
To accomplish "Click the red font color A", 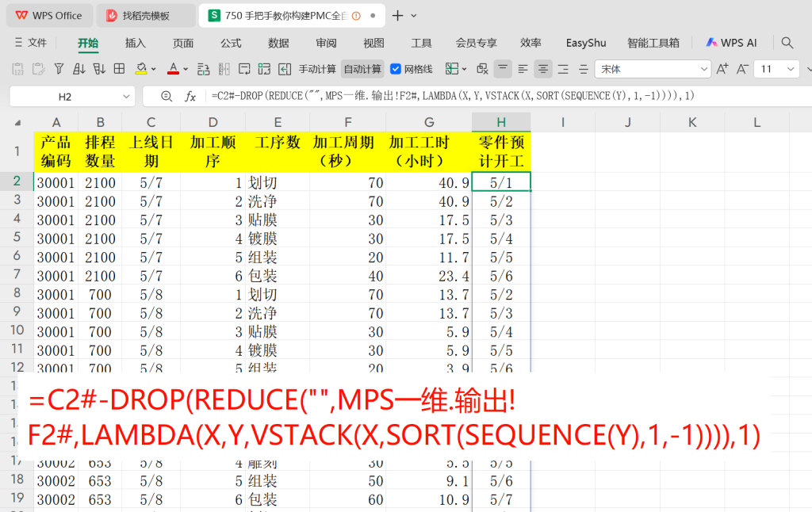I will 173,69.
